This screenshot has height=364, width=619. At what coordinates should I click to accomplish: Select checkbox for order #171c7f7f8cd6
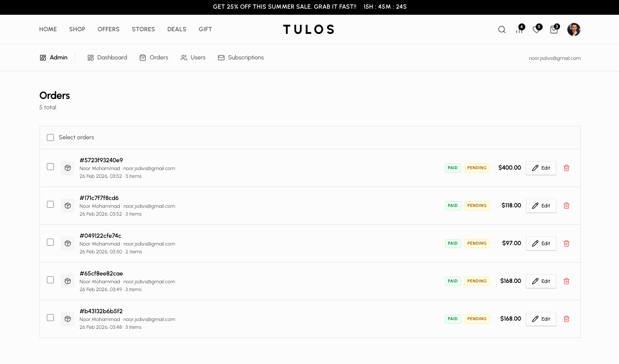click(x=50, y=204)
